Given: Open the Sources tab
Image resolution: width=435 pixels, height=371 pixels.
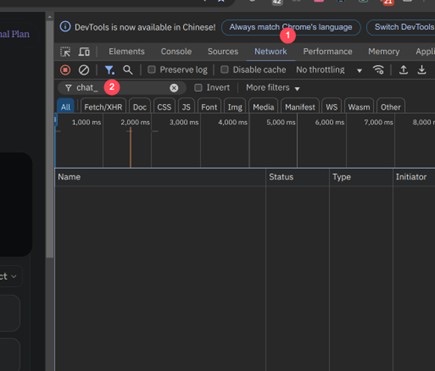Looking at the screenshot, I should (x=223, y=52).
